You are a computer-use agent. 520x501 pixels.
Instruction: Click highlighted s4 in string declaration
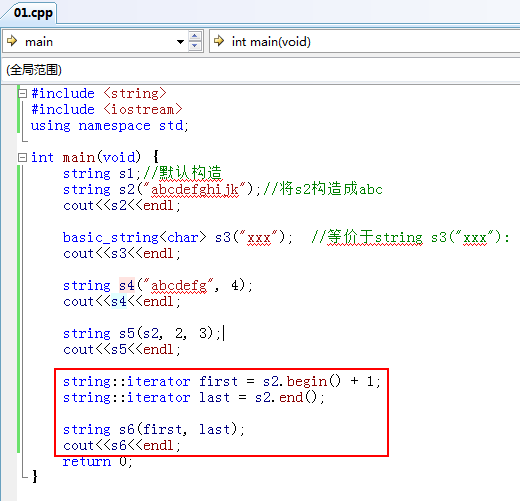pos(127,285)
